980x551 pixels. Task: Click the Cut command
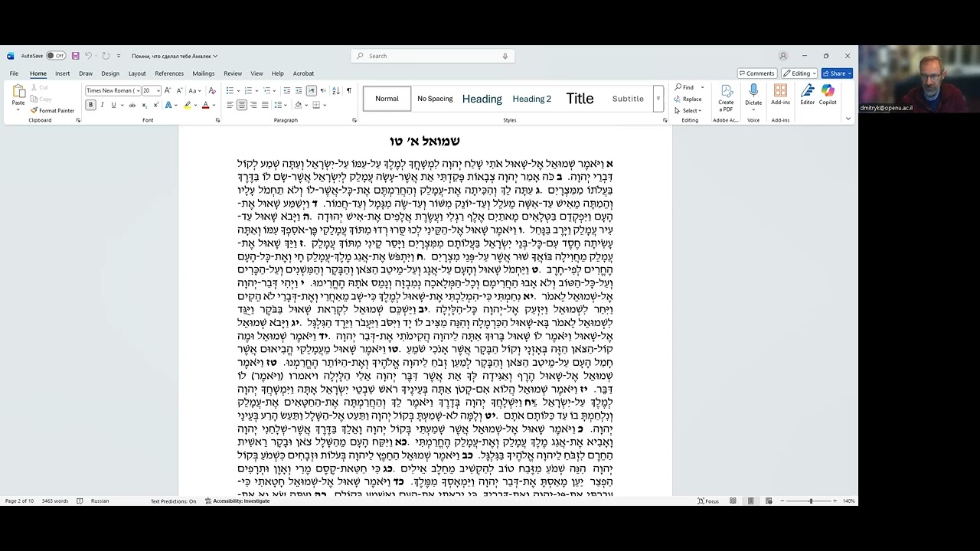[40, 87]
